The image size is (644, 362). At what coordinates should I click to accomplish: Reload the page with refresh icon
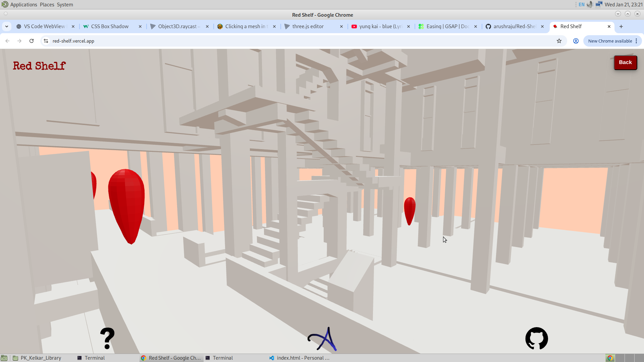click(32, 41)
